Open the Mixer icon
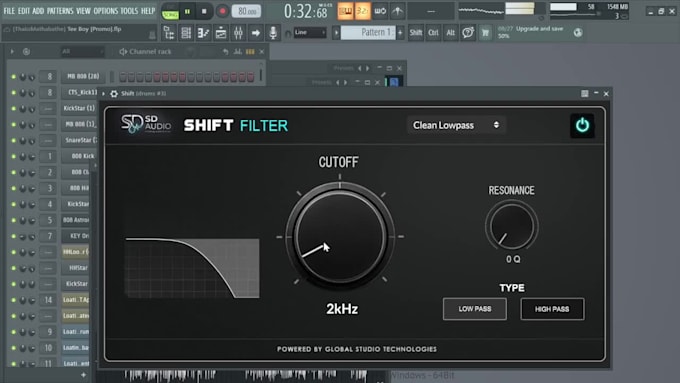The height and width of the screenshot is (383, 680). tap(238, 33)
